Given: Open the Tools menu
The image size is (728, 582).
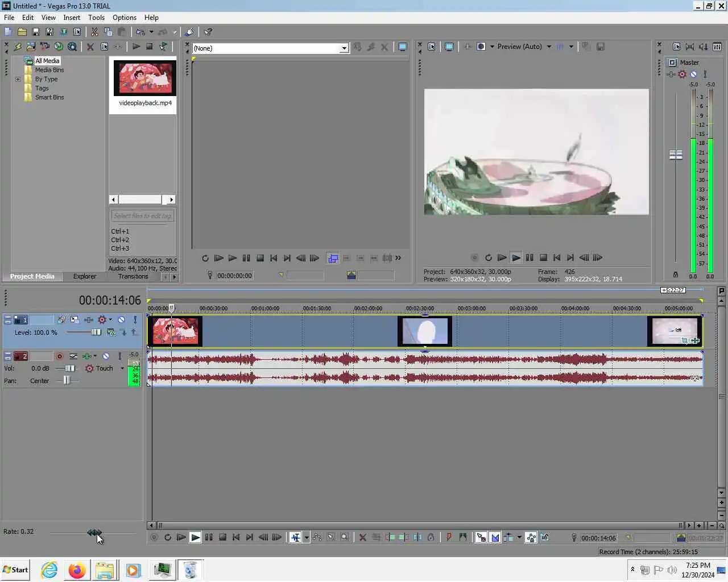Looking at the screenshot, I should coord(97,18).
